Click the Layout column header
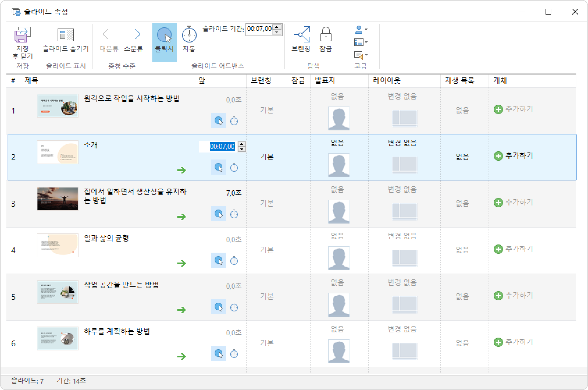 point(386,81)
